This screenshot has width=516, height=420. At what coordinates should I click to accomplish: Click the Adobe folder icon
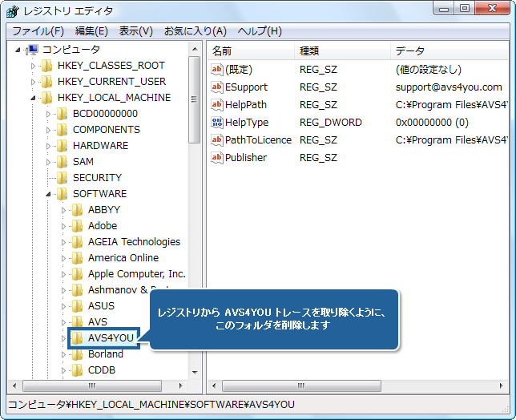tap(77, 226)
